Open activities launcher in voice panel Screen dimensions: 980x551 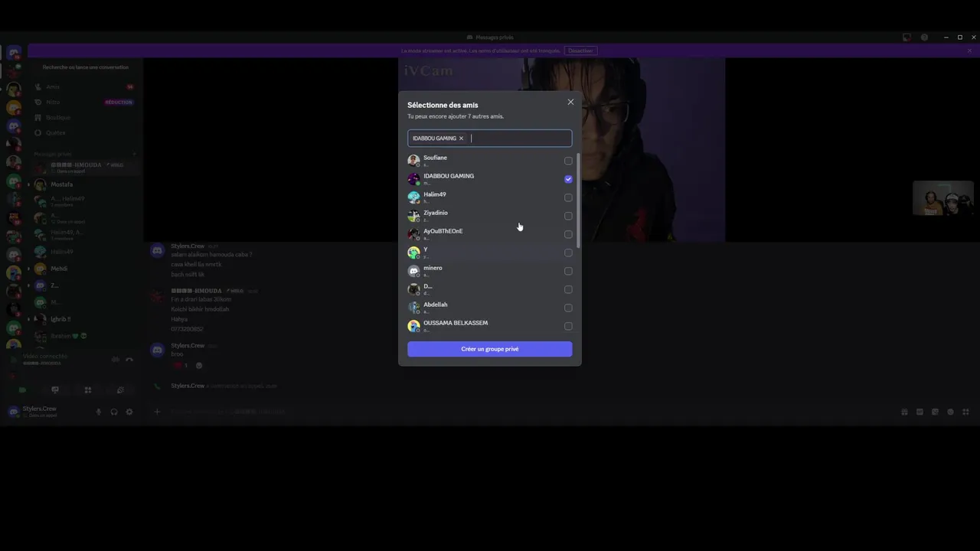click(x=87, y=390)
